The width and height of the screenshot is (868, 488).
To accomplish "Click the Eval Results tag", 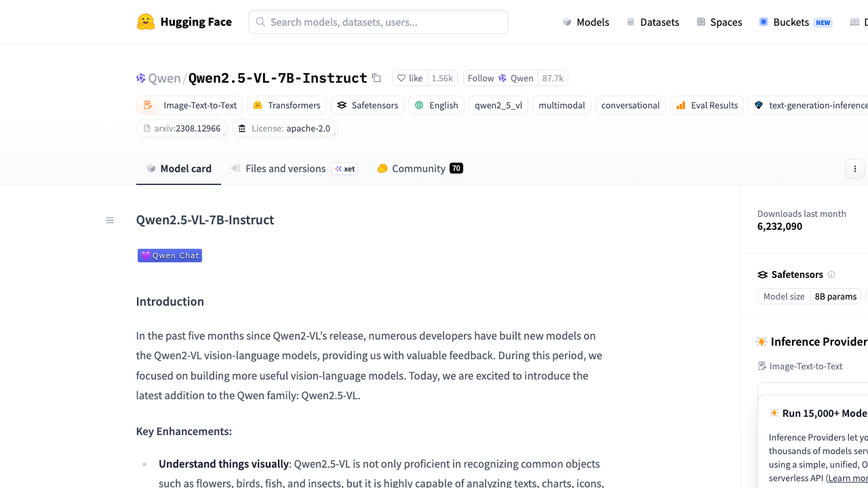I will [x=707, y=105].
